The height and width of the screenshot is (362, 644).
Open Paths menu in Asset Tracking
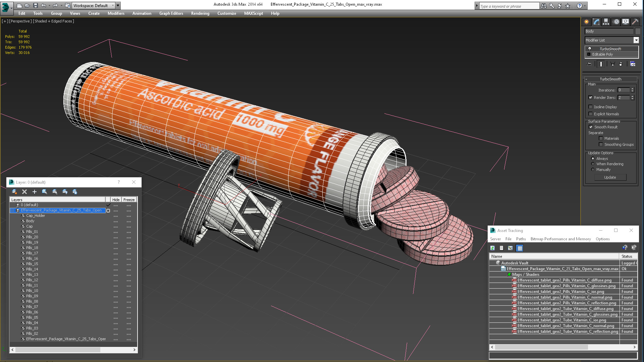(x=521, y=239)
